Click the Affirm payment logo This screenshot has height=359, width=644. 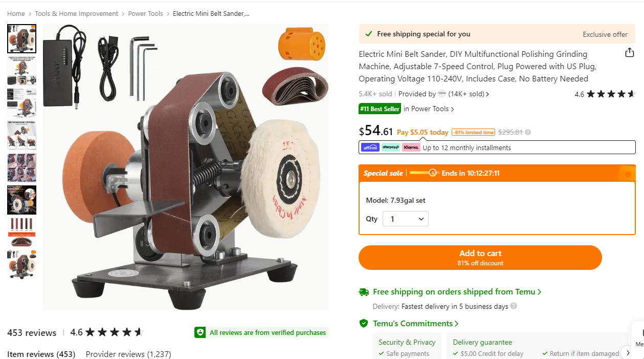(x=370, y=147)
